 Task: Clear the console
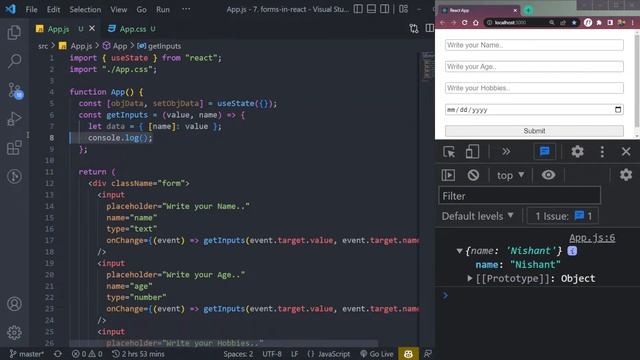tap(473, 175)
